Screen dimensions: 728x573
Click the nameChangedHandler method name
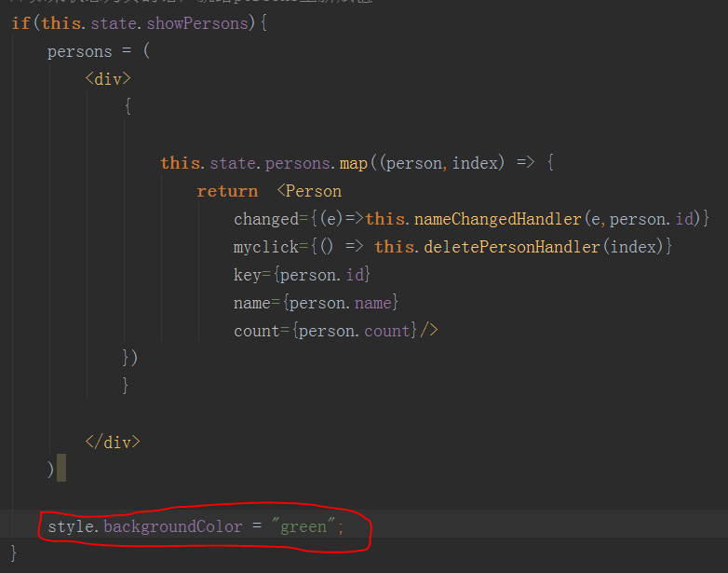(x=498, y=219)
